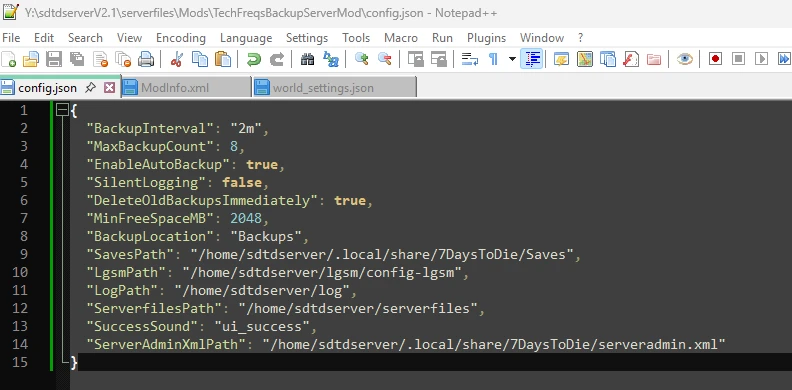Open the Plugins menu

coord(486,38)
